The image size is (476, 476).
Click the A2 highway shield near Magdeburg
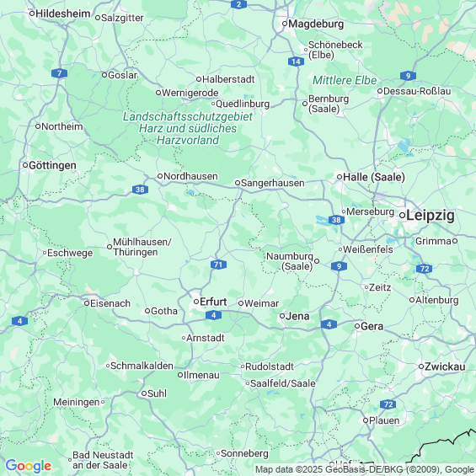[238, 4]
